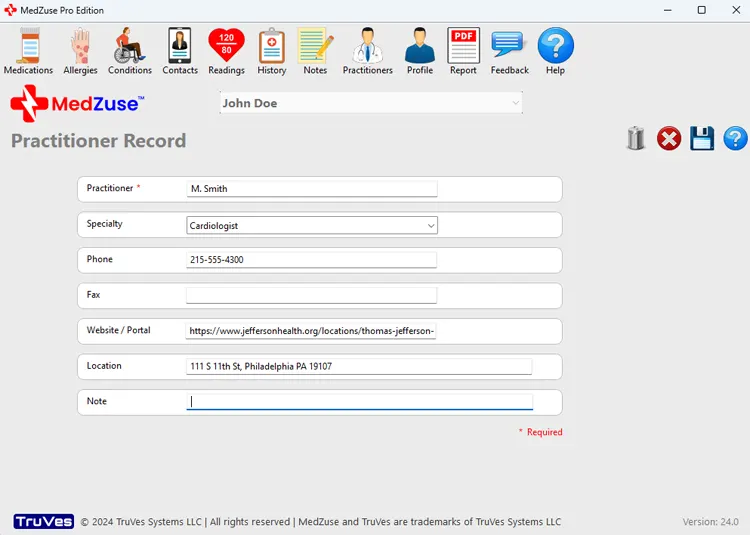The width and height of the screenshot is (750, 535).
Task: Open the Notes section
Action: 315,51
